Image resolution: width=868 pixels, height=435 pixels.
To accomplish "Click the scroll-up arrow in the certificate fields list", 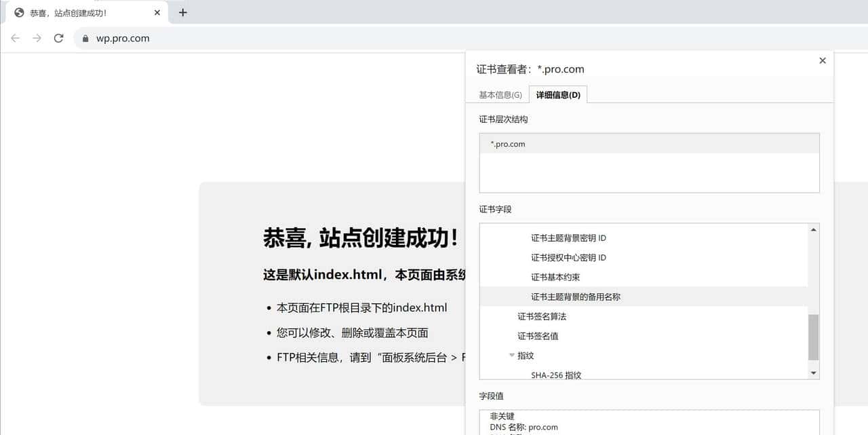I will 813,228.
